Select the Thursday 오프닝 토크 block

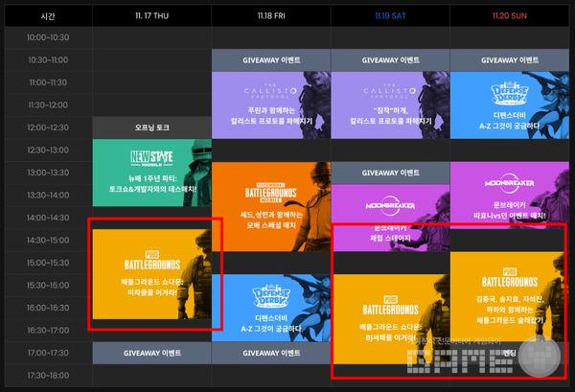(151, 127)
